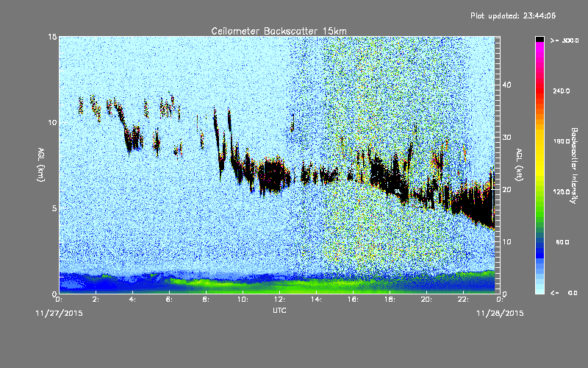Click the 'AGL (km)' left axis label
This screenshot has width=588, height=368.
pos(41,164)
